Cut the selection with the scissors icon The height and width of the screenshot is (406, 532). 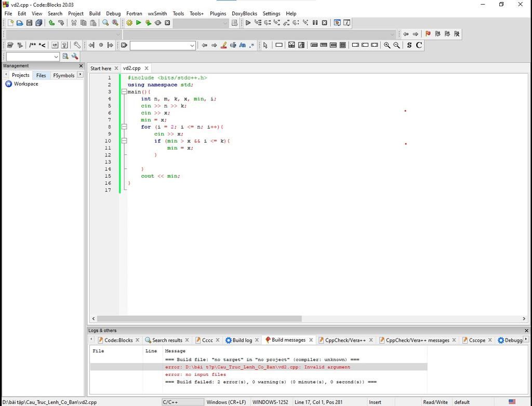coord(74,23)
